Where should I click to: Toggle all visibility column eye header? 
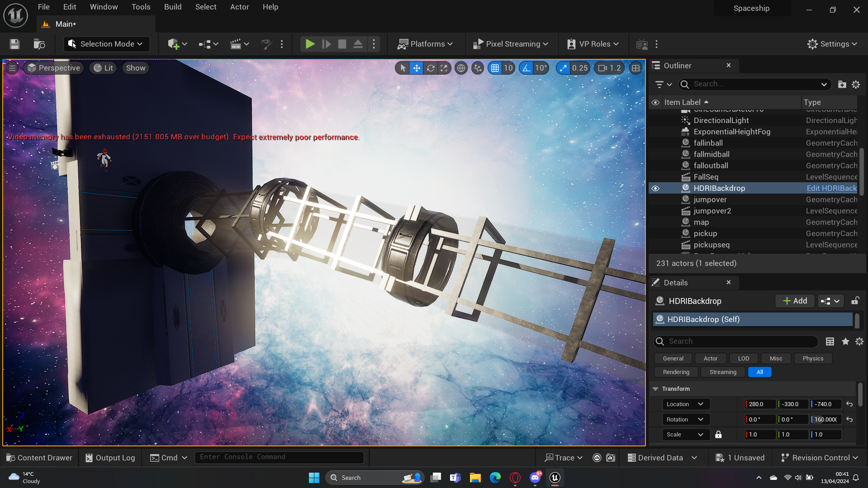[x=655, y=102]
